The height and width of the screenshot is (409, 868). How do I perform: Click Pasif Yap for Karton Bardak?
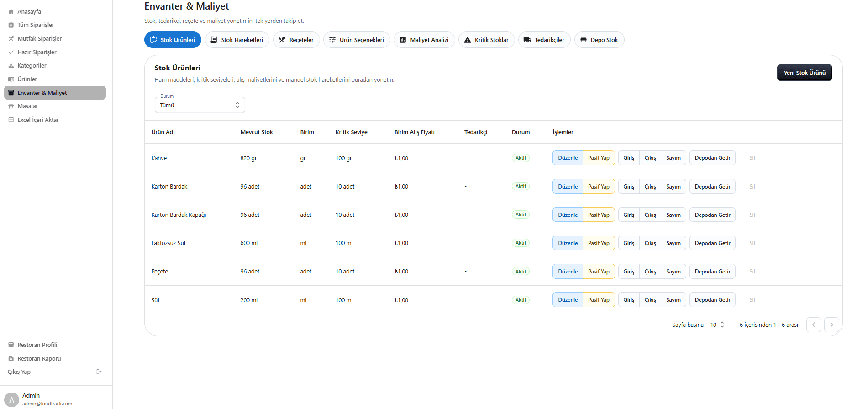(x=599, y=187)
